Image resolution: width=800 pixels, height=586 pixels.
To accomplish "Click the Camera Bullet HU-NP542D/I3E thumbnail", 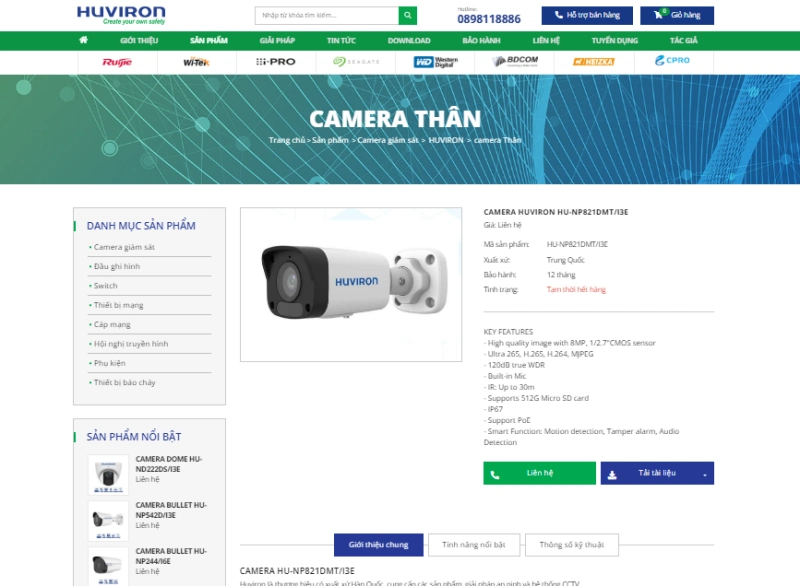I will click(108, 521).
